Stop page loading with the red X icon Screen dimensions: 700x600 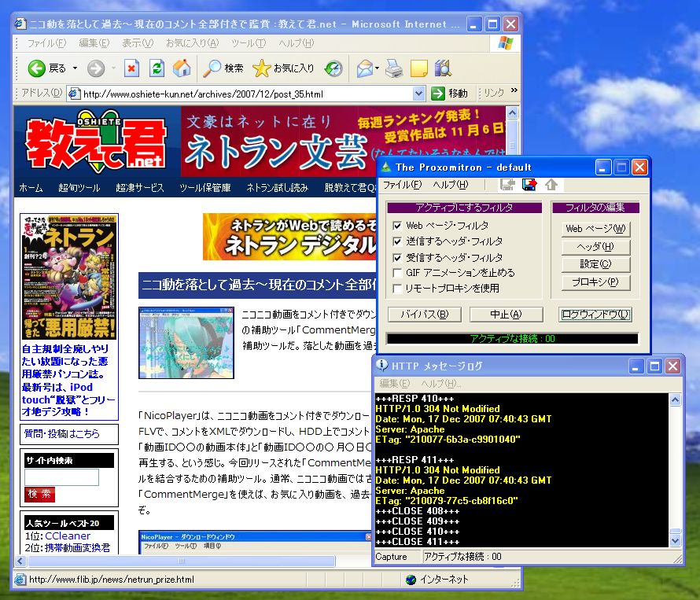131,68
